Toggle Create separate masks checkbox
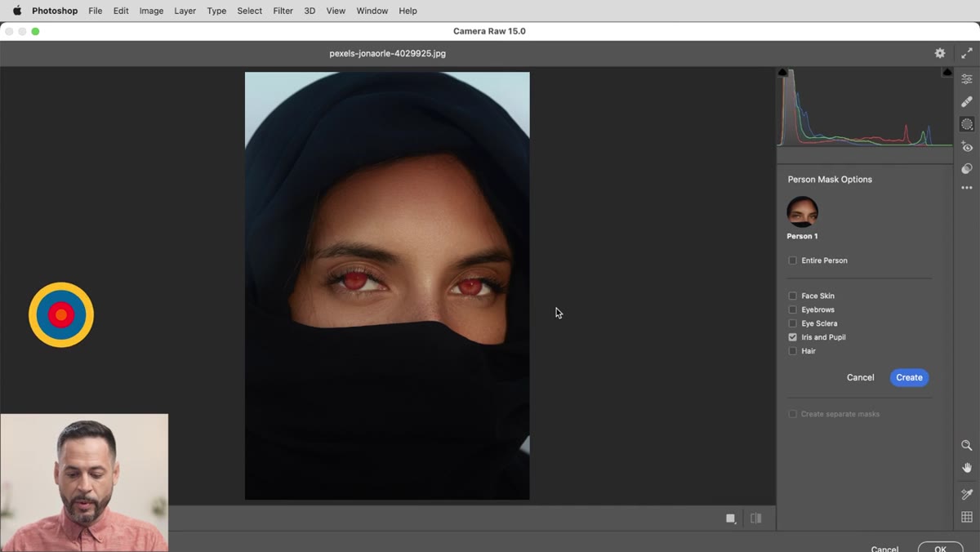 (x=792, y=414)
